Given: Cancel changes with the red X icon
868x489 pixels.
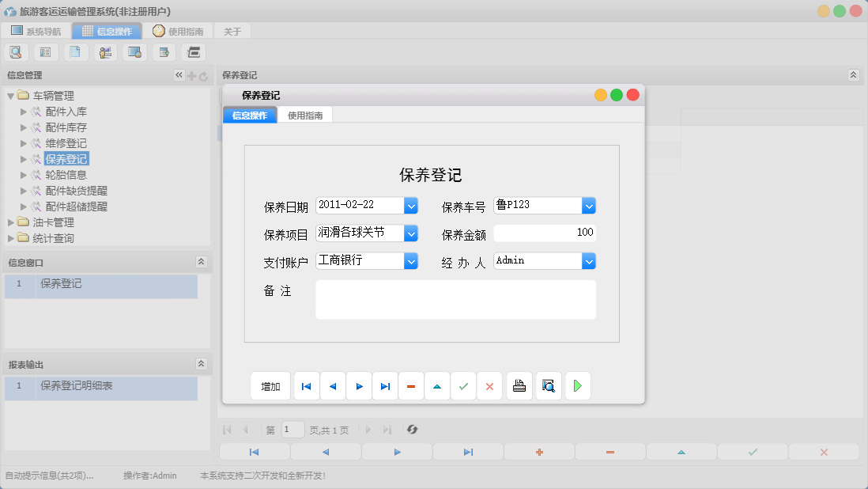Looking at the screenshot, I should click(489, 385).
